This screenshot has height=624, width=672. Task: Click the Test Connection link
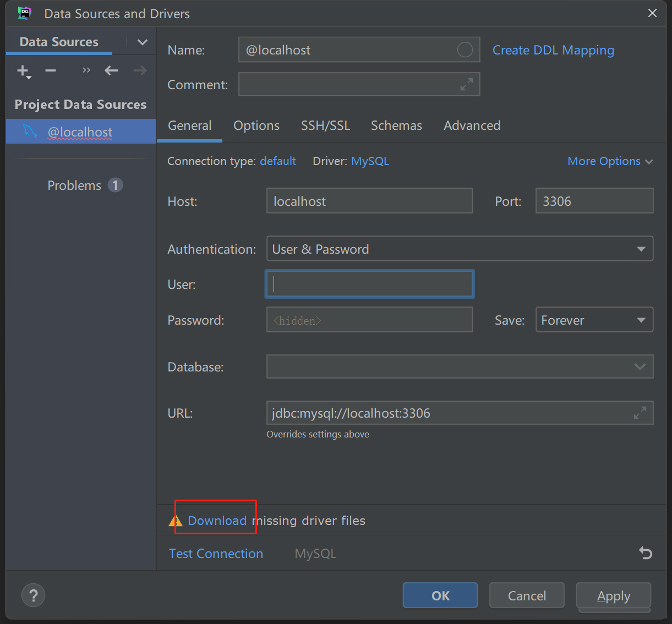click(216, 554)
